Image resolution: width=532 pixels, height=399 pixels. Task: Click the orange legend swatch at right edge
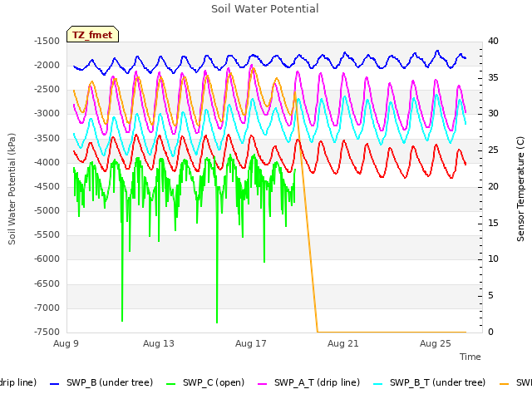point(505,384)
